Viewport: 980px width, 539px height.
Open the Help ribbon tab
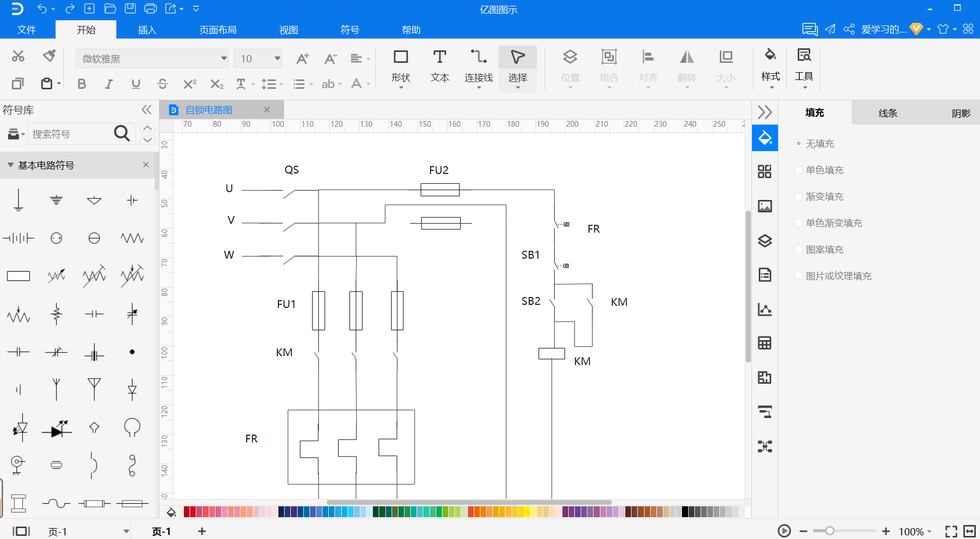click(x=411, y=30)
